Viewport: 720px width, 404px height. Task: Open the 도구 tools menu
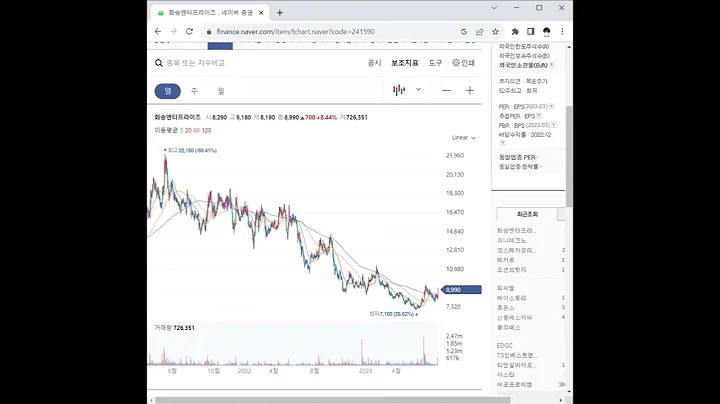[435, 63]
